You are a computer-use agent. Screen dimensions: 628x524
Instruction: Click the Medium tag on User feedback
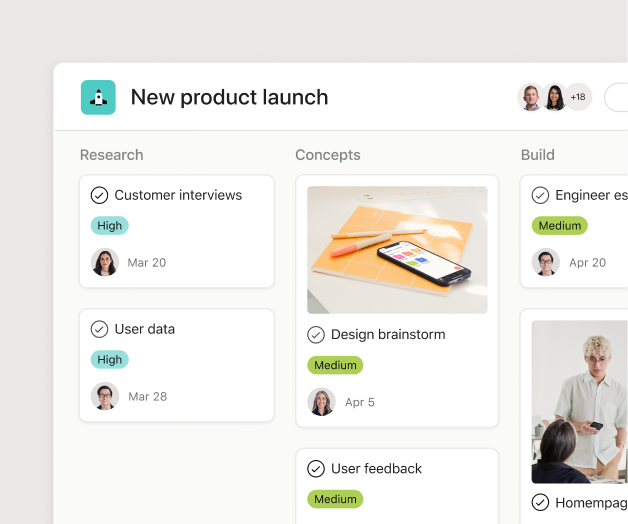point(335,499)
